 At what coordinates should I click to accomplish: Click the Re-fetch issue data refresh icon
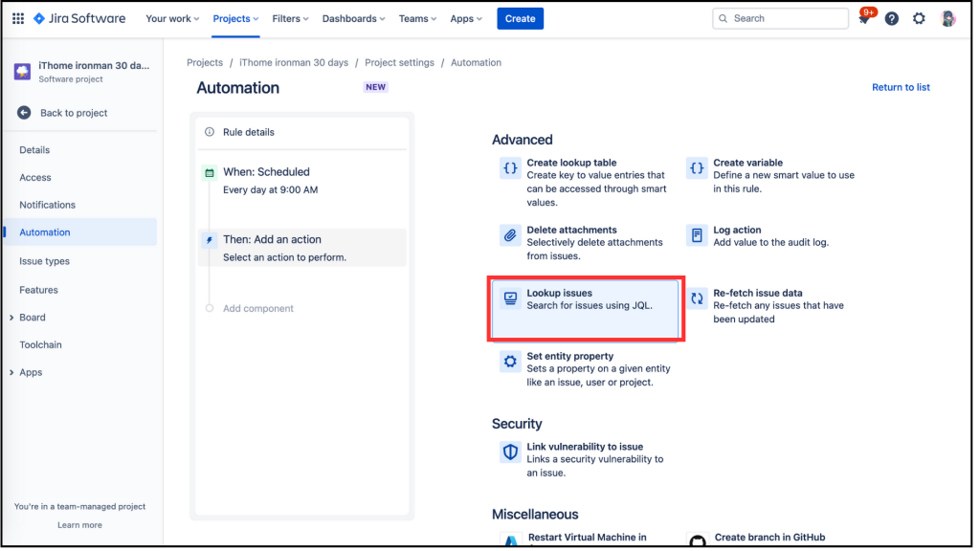[x=698, y=299]
